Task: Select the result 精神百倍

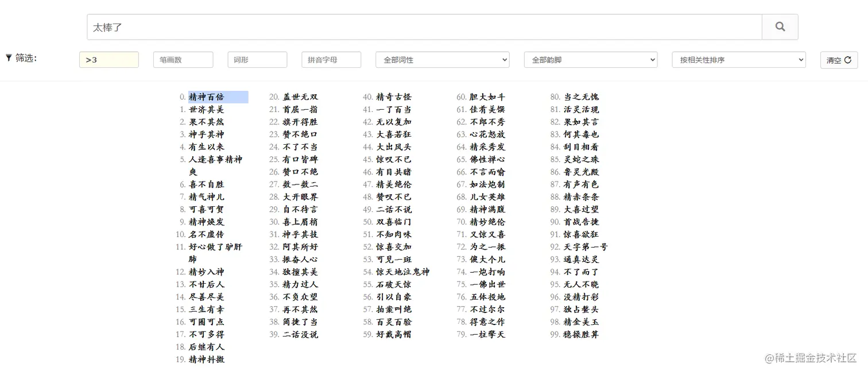Action: click(x=207, y=97)
